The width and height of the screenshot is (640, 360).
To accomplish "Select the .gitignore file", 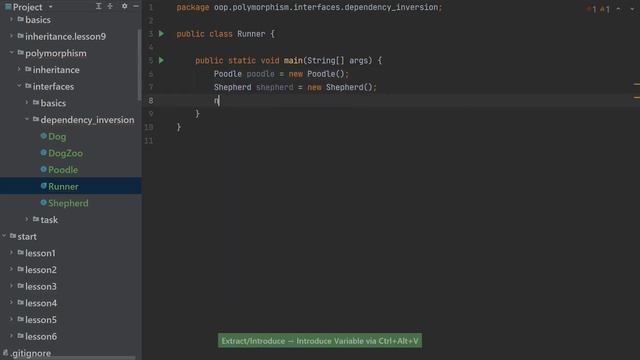I will coord(31,353).
